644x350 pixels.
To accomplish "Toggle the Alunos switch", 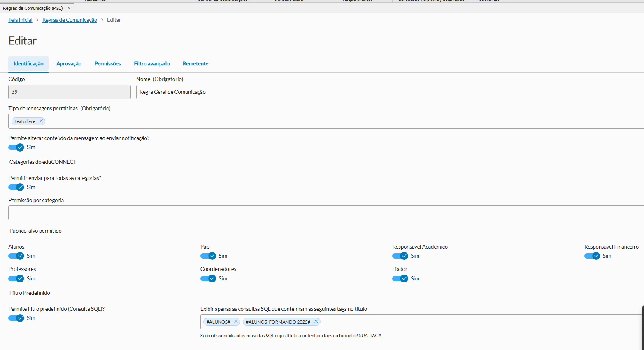I will click(x=16, y=256).
